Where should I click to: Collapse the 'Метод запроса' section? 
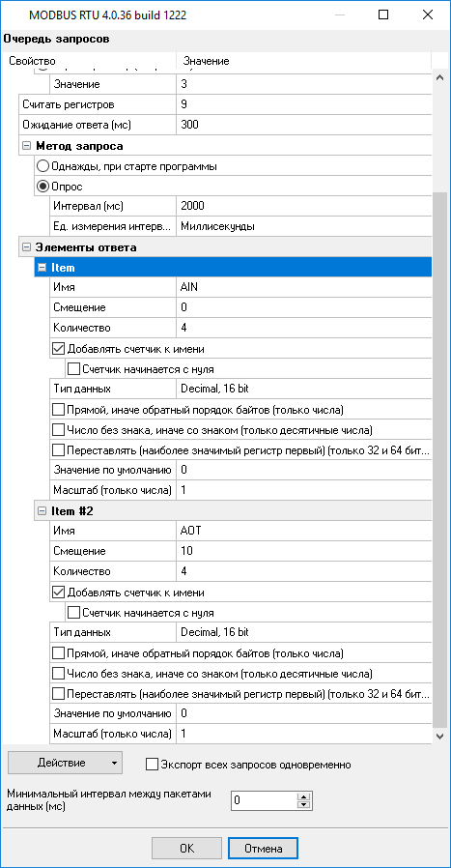click(x=26, y=146)
